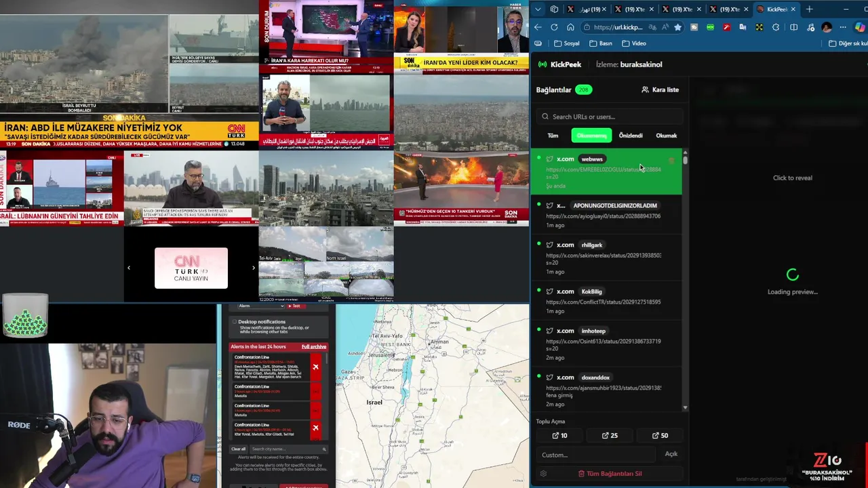Open the translate icon in the address bar
The width and height of the screenshot is (868, 488).
pyautogui.click(x=652, y=27)
